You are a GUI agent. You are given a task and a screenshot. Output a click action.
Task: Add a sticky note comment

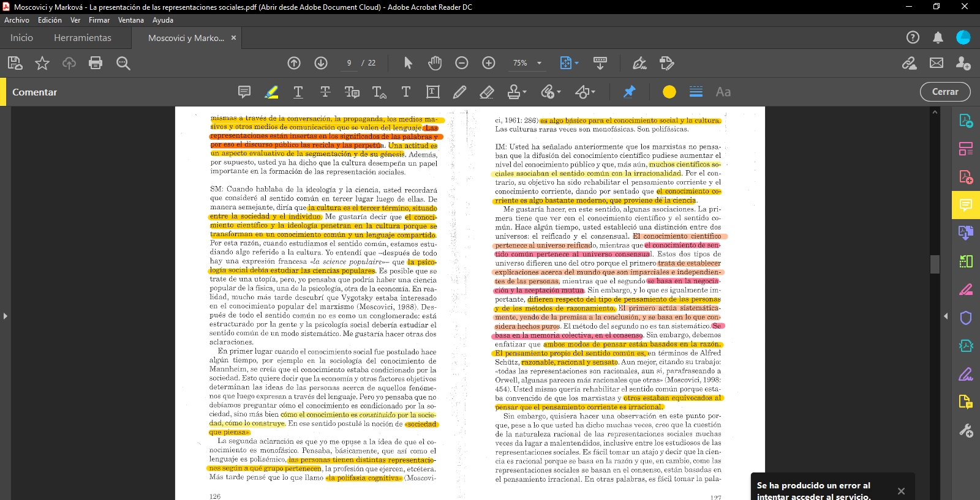click(244, 92)
